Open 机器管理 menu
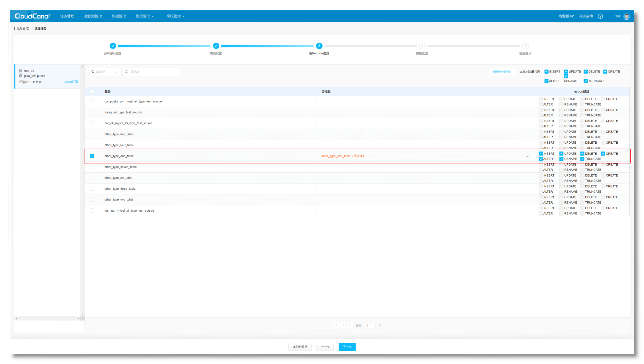This screenshot has width=644, height=364. click(119, 16)
